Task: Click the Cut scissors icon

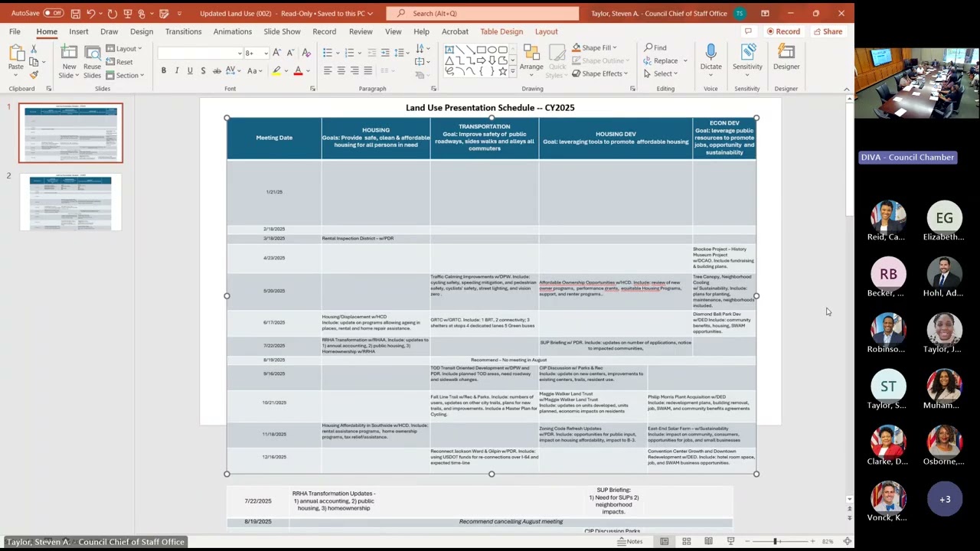Action: pos(34,49)
